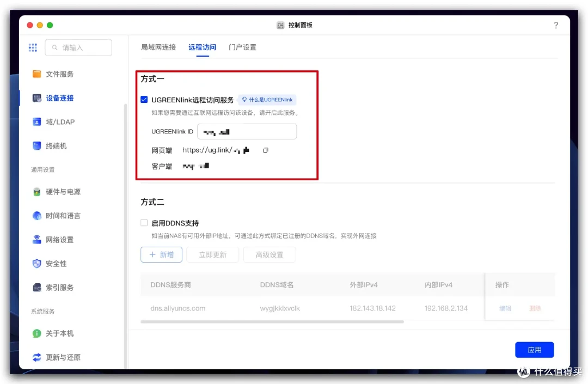Click the 立即更新 button
588x384 pixels.
point(213,254)
